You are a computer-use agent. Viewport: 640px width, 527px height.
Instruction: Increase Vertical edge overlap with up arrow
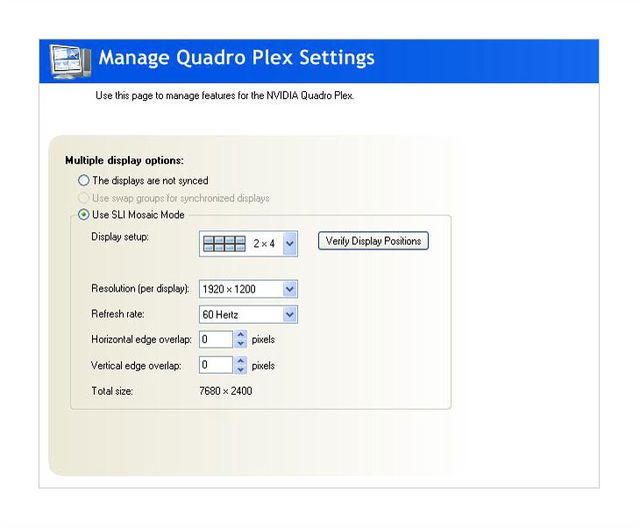tap(241, 360)
